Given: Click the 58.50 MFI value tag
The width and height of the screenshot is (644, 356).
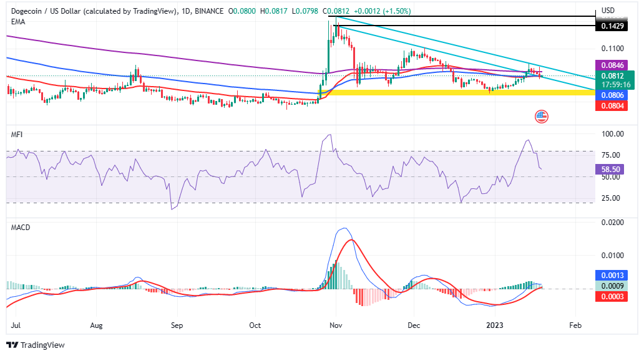Looking at the screenshot, I should [x=610, y=169].
